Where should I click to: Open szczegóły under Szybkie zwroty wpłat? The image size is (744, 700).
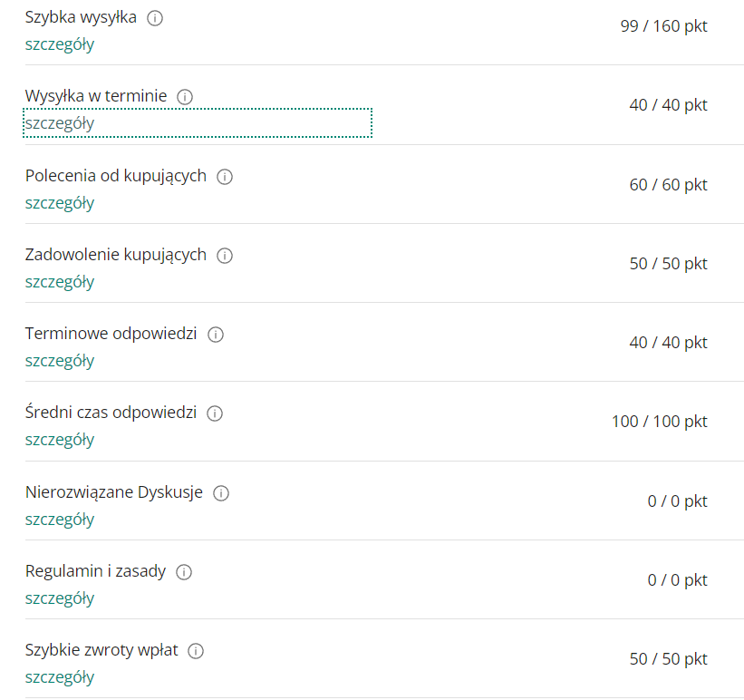[x=60, y=677]
